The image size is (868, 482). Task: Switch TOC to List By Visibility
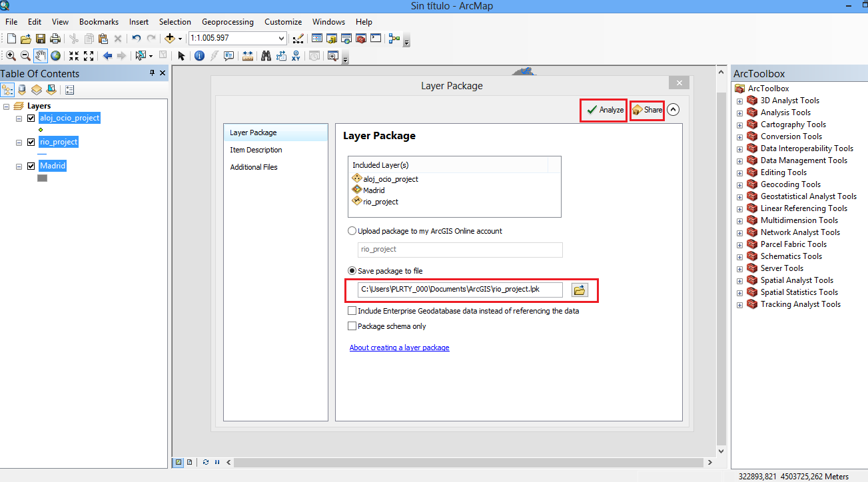click(36, 89)
